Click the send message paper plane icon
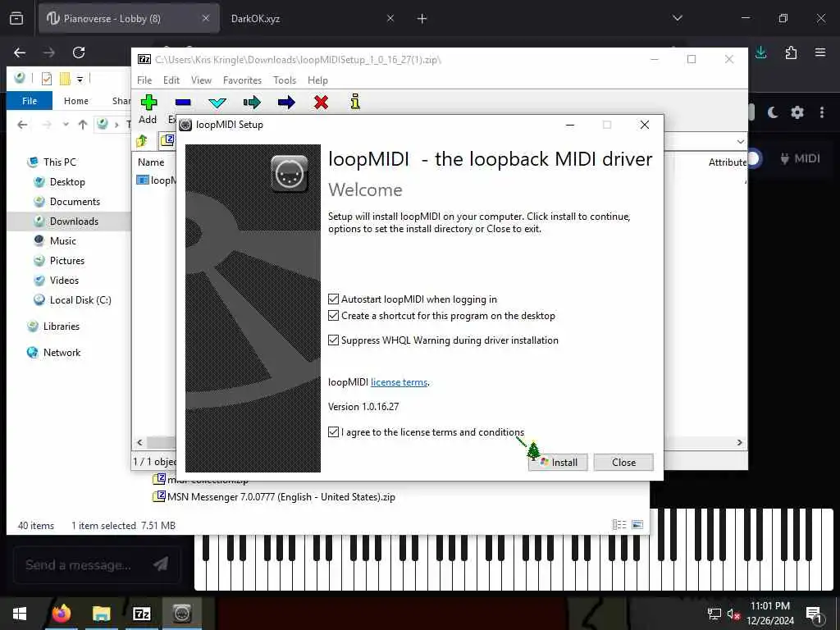This screenshot has width=840, height=630. click(161, 564)
